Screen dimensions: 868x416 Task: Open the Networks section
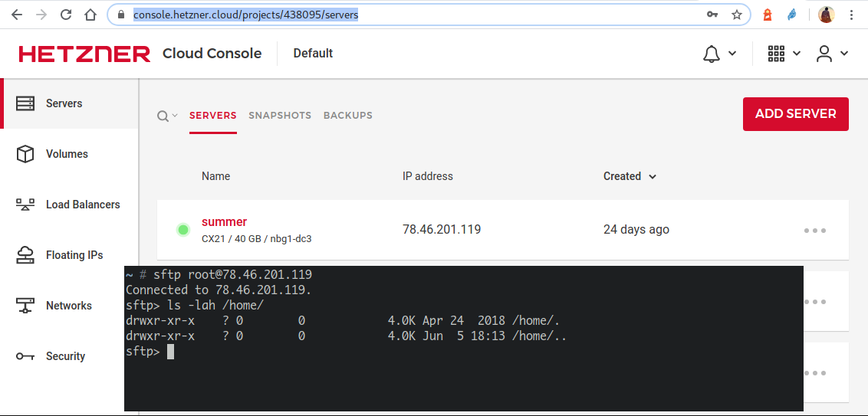(69, 306)
